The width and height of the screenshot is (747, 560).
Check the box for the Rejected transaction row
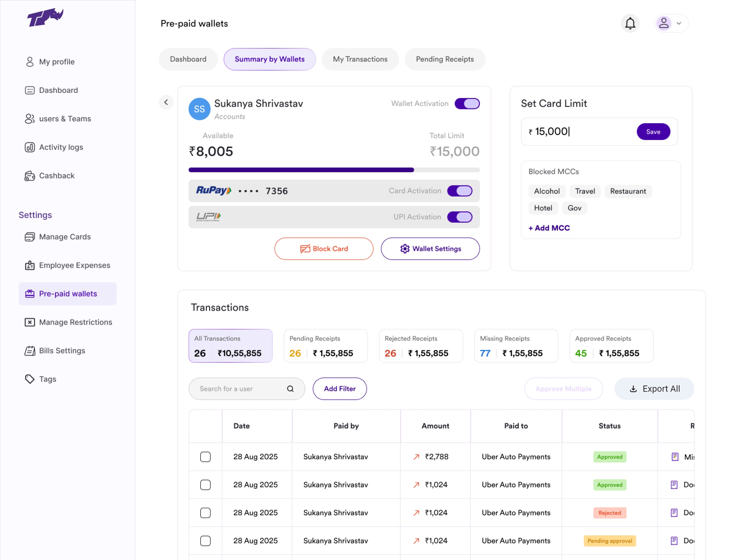tap(205, 513)
